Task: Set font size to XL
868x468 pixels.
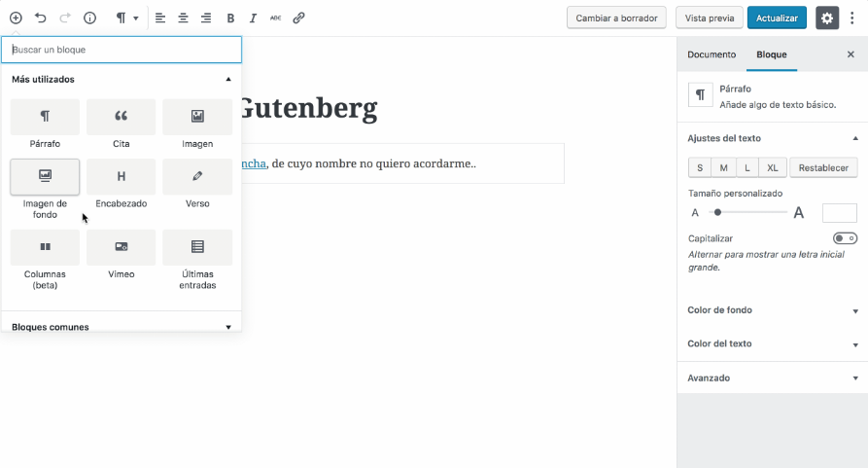Action: pos(772,167)
